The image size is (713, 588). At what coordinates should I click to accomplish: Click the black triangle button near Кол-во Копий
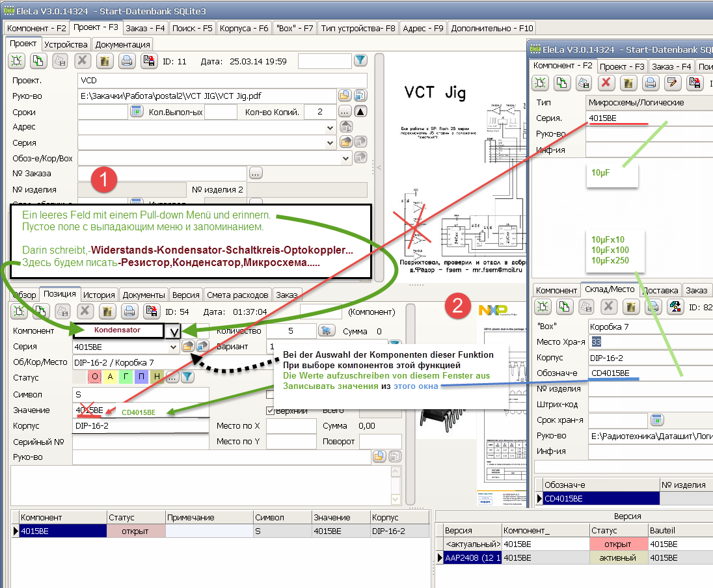click(360, 111)
